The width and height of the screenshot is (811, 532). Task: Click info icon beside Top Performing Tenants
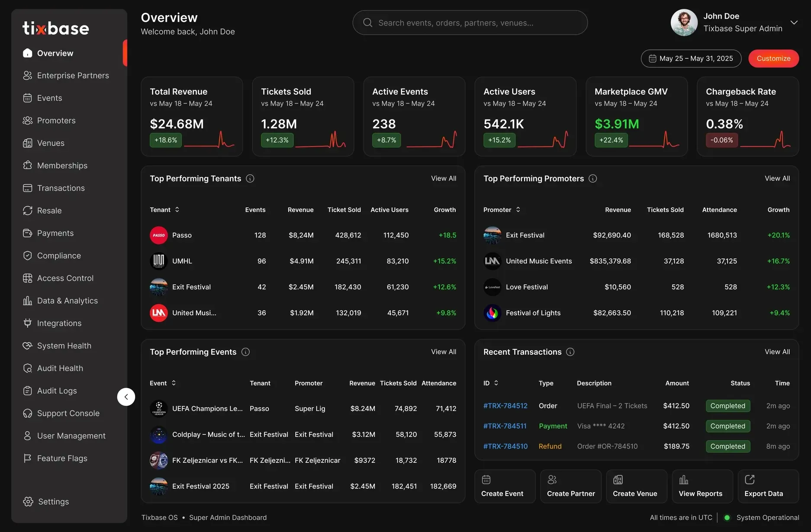click(250, 179)
